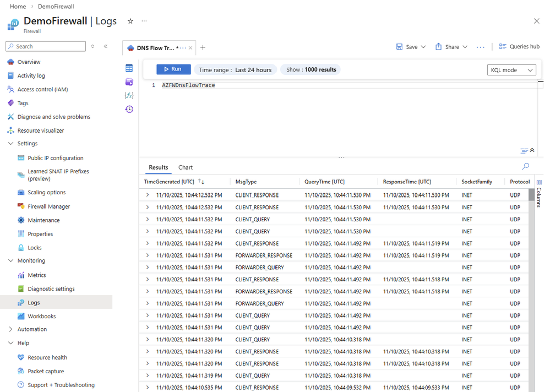Switch to the Results tab
The width and height of the screenshot is (550, 392).
point(158,167)
